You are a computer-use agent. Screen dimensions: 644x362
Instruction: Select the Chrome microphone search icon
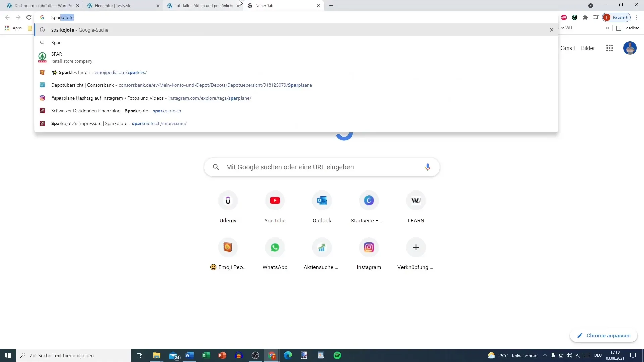(428, 167)
